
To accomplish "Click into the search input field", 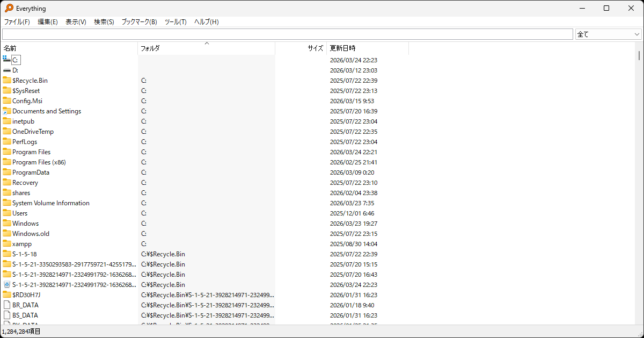I will click(x=287, y=34).
